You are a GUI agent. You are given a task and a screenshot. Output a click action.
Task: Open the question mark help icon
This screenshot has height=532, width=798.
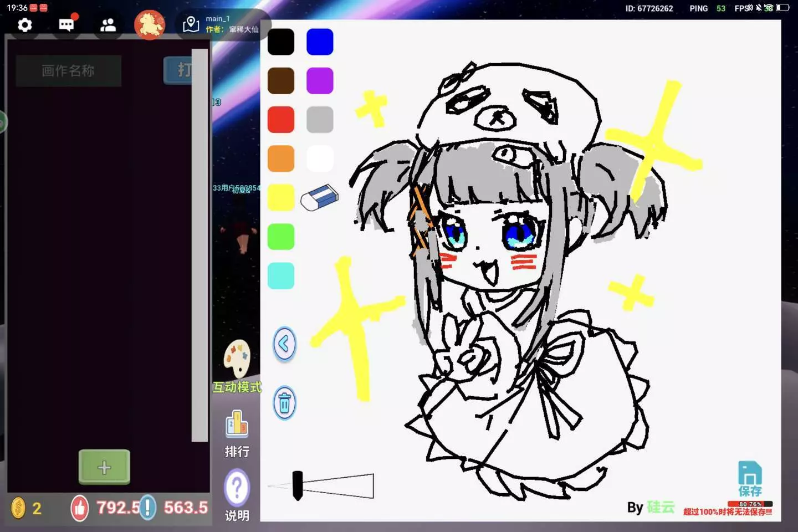pos(237,488)
